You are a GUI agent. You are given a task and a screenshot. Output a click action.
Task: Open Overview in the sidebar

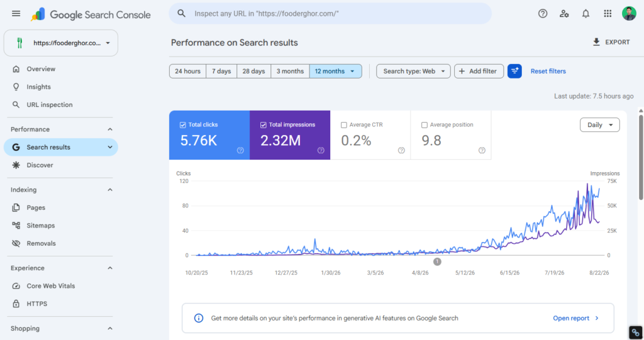(41, 69)
